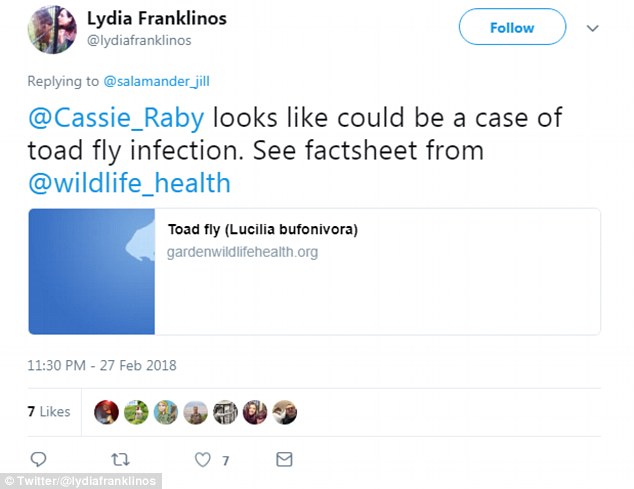The height and width of the screenshot is (489, 634).
Task: Click the blue link card preview image
Action: click(x=91, y=271)
